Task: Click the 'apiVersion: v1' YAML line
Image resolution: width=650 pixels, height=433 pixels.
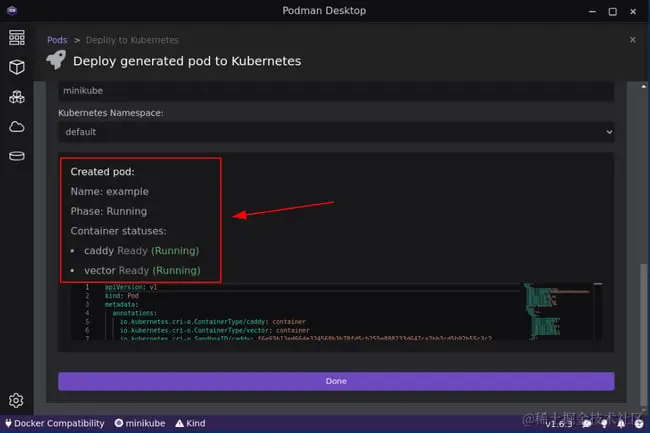Action: tap(131, 287)
